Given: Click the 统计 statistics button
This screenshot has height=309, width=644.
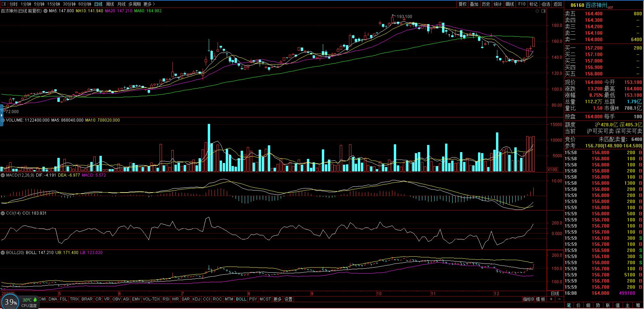Looking at the screenshot, I should click(498, 4).
